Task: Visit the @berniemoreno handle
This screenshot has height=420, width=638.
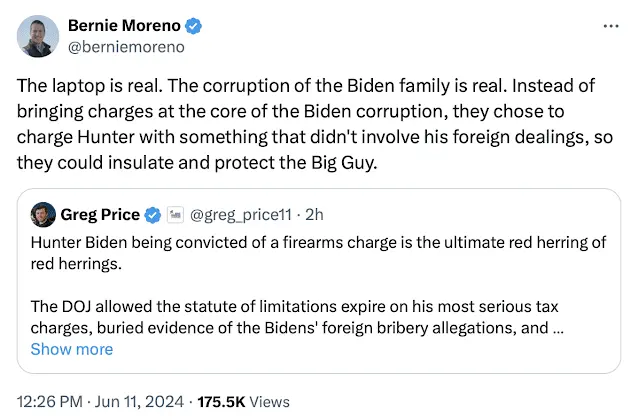Action: 125,46
